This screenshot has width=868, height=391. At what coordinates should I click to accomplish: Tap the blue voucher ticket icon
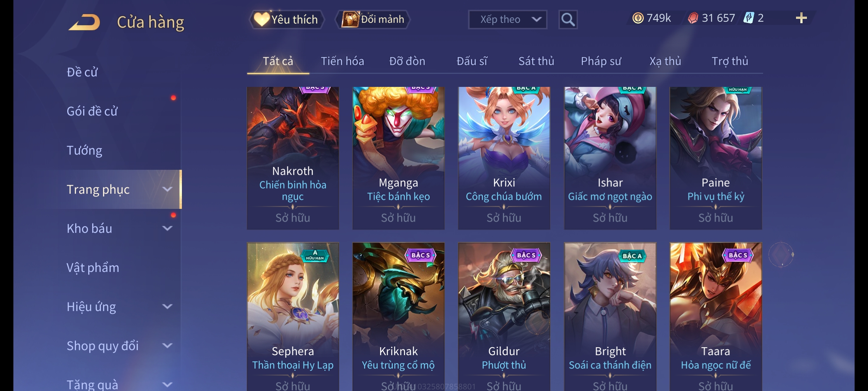[748, 18]
